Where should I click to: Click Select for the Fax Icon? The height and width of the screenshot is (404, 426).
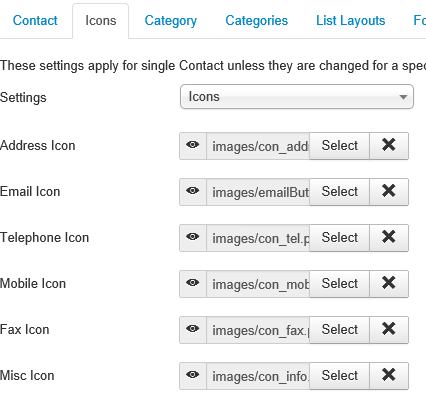tap(340, 330)
